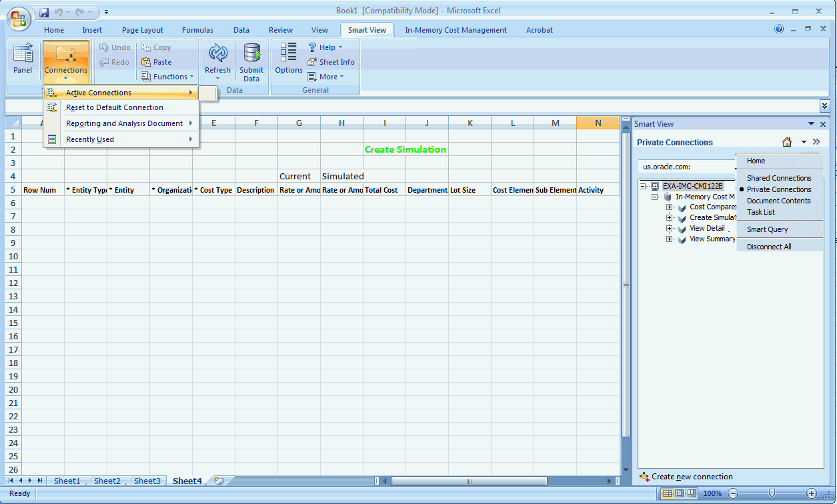Open the More dropdown
This screenshot has width=837, height=504.
point(326,77)
